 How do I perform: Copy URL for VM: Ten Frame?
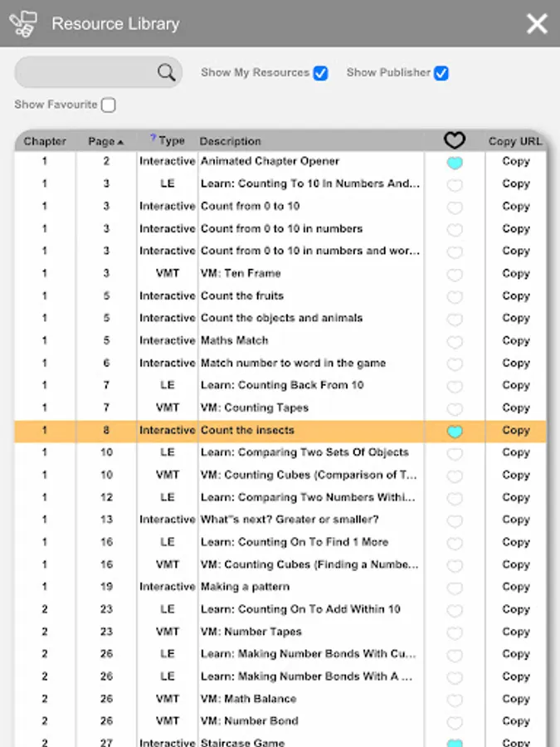(516, 273)
